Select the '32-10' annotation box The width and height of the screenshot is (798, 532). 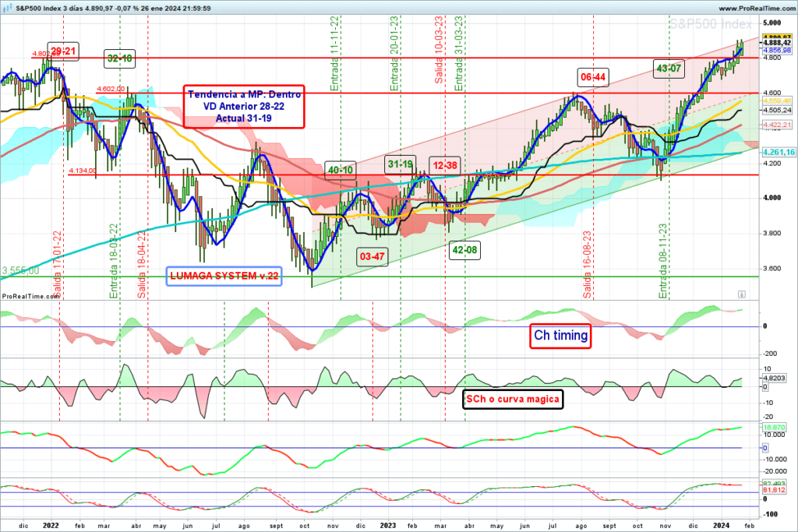(x=119, y=58)
